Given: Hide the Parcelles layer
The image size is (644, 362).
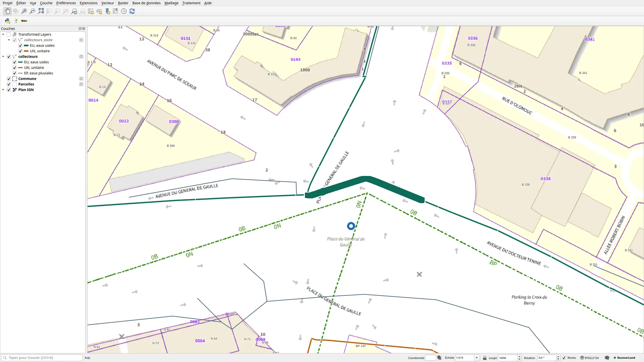Looking at the screenshot, I should pyautogui.click(x=9, y=84).
